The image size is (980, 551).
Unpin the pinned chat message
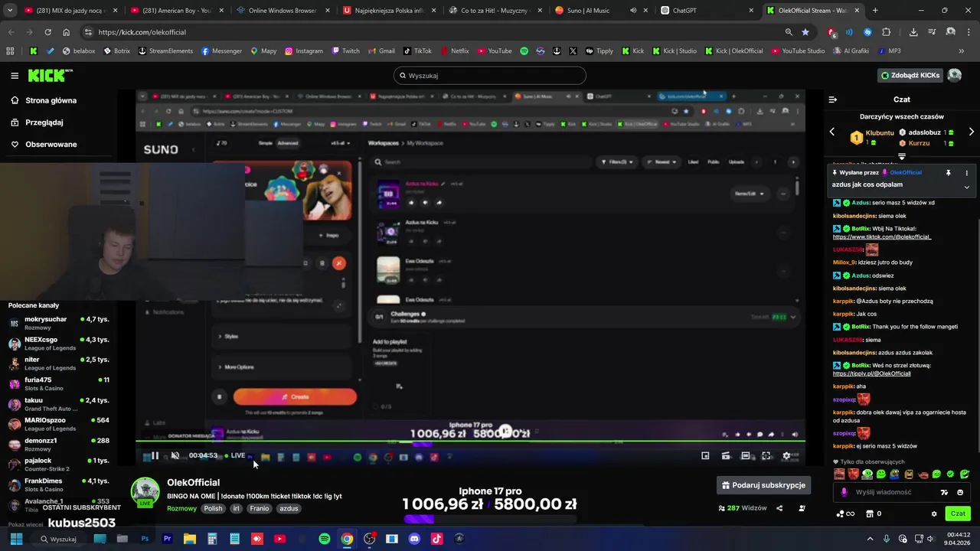948,173
